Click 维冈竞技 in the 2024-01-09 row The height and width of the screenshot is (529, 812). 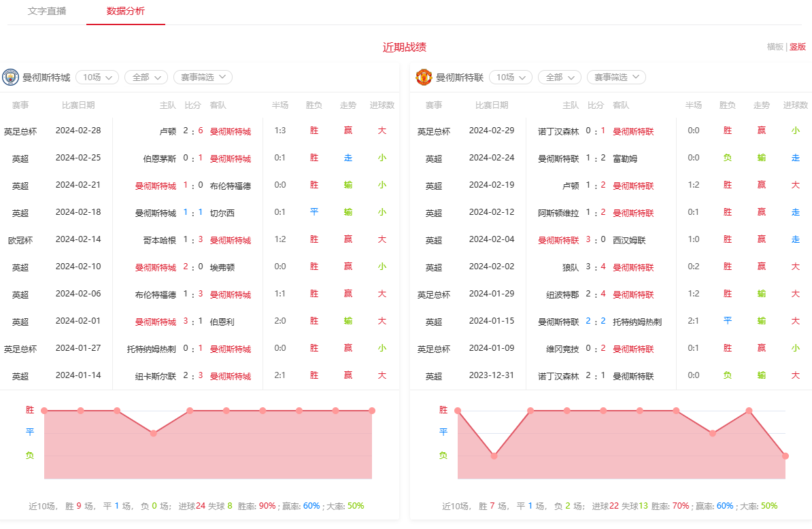click(x=562, y=349)
